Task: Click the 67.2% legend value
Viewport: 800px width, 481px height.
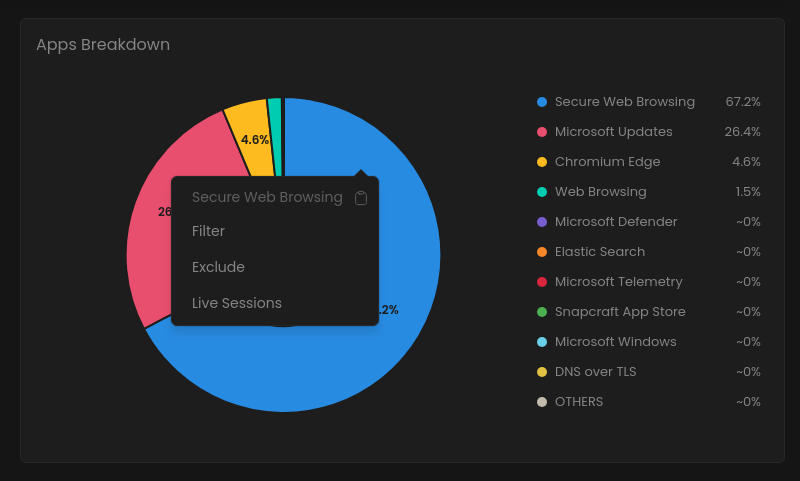Action: click(743, 102)
